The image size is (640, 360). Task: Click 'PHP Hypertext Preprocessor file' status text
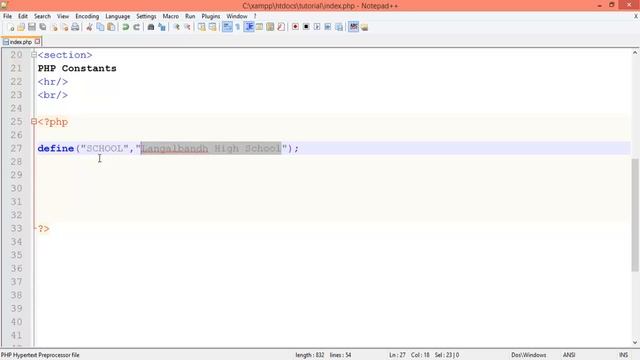coord(40,355)
